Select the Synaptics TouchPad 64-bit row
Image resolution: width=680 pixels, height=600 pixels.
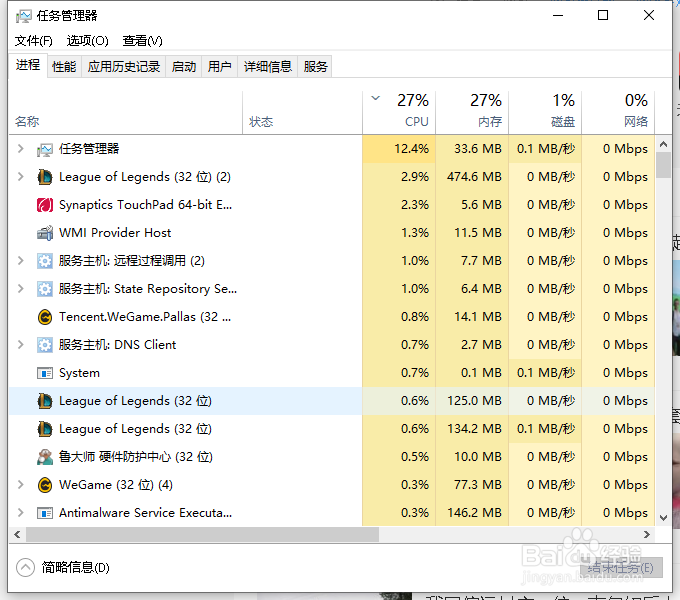(x=332, y=205)
